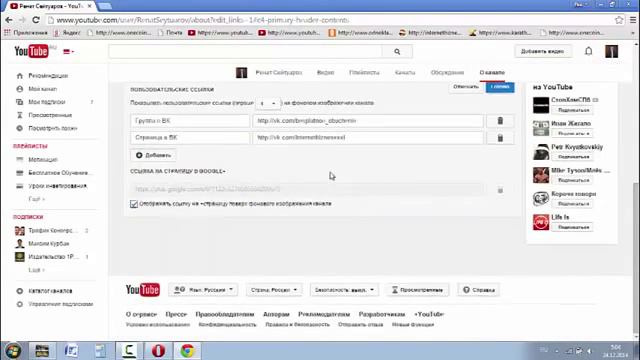
Task: Edit the vk.com group URL field
Action: [368, 121]
